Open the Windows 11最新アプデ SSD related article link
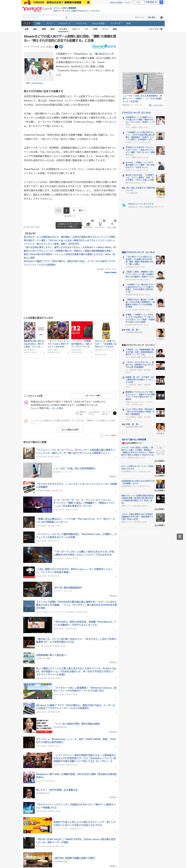 pos(69,263)
